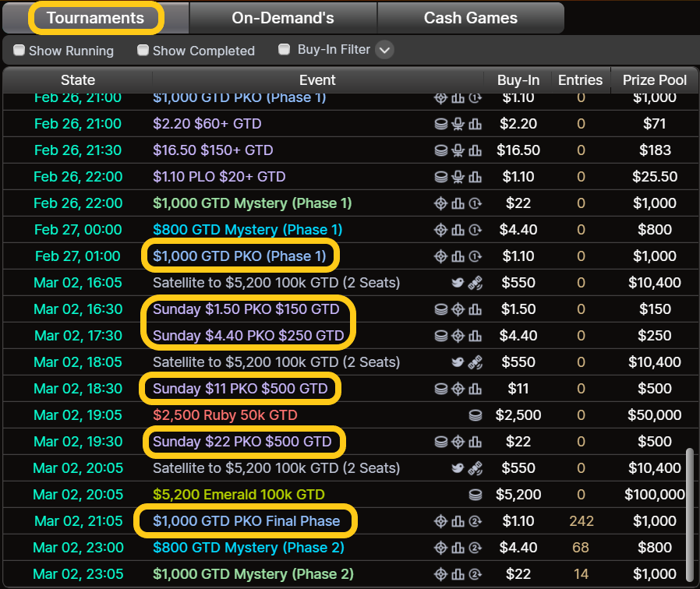The image size is (700, 589).
Task: Click the crosshair icon on PKO Final Phase row
Action: coord(440,521)
